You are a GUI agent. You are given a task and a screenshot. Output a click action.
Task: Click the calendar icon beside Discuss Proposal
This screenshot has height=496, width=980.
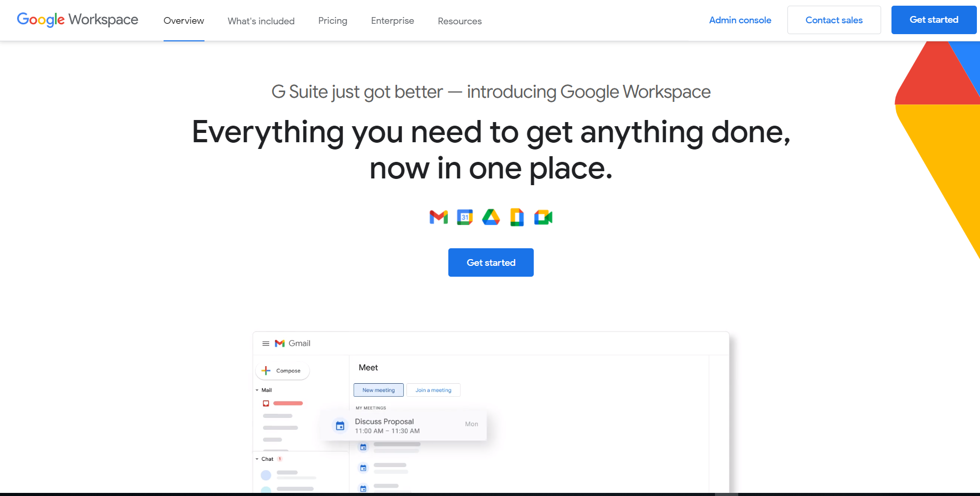(x=340, y=426)
